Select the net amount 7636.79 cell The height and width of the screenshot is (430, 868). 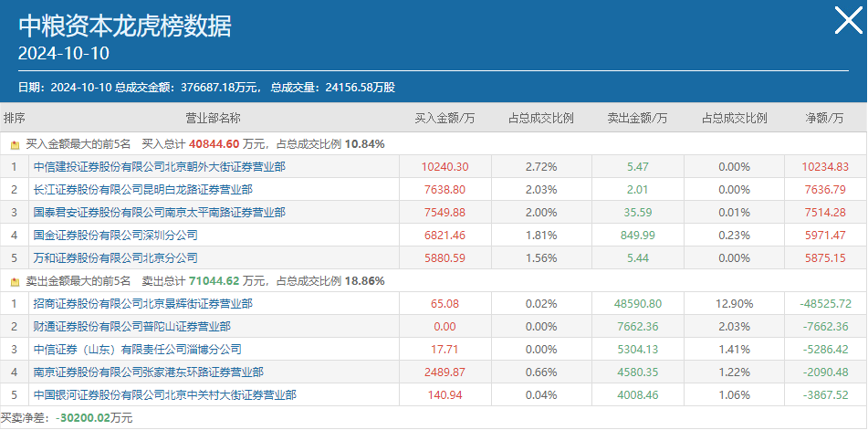[825, 190]
